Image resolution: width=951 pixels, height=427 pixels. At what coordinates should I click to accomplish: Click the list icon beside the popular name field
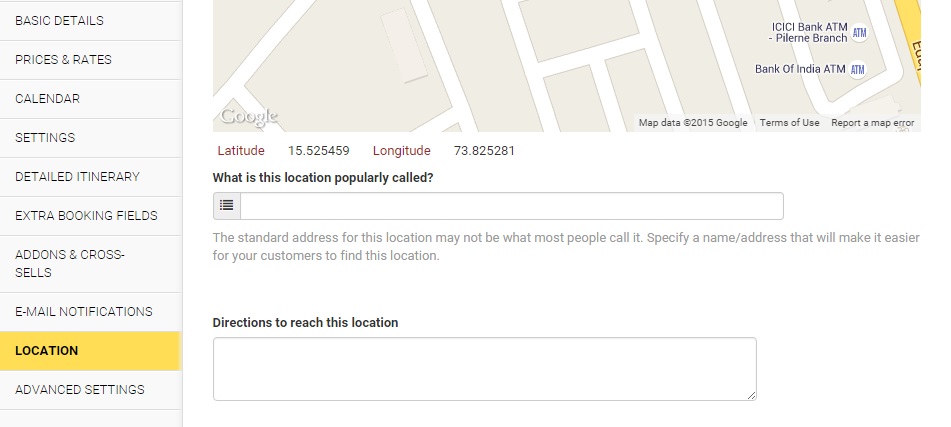click(x=227, y=206)
